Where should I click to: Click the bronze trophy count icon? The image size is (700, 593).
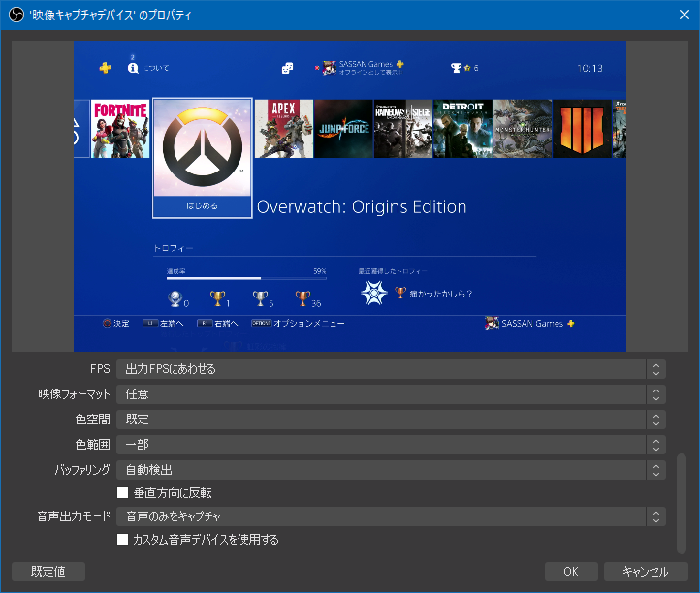coord(302,298)
